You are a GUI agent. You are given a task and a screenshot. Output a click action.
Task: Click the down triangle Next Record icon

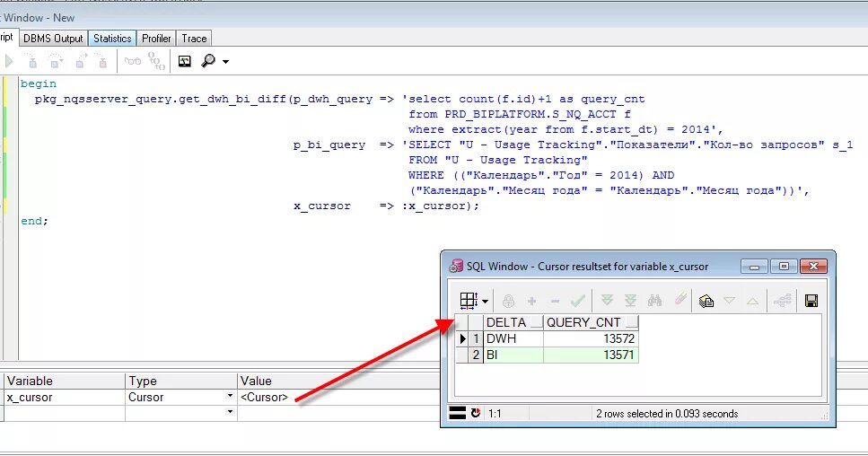click(x=730, y=301)
